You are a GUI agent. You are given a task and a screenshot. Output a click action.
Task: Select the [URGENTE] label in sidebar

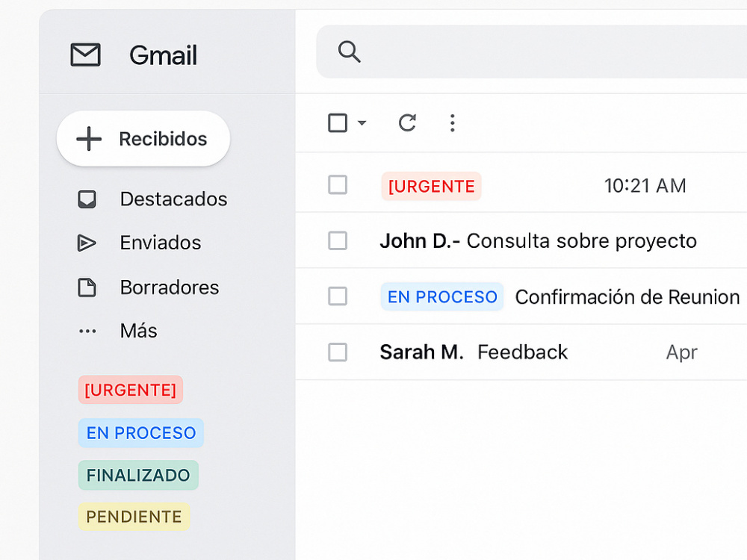click(x=131, y=390)
